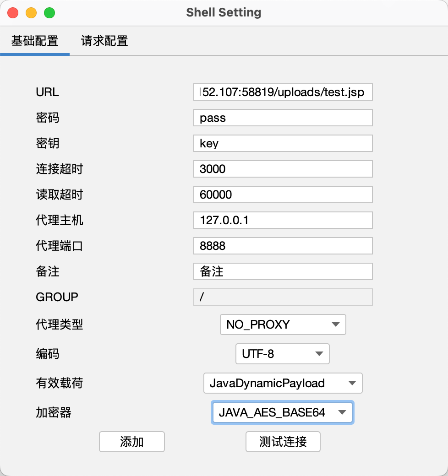The height and width of the screenshot is (476, 448).
Task: Click inside the URL input field
Action: pyautogui.click(x=283, y=92)
